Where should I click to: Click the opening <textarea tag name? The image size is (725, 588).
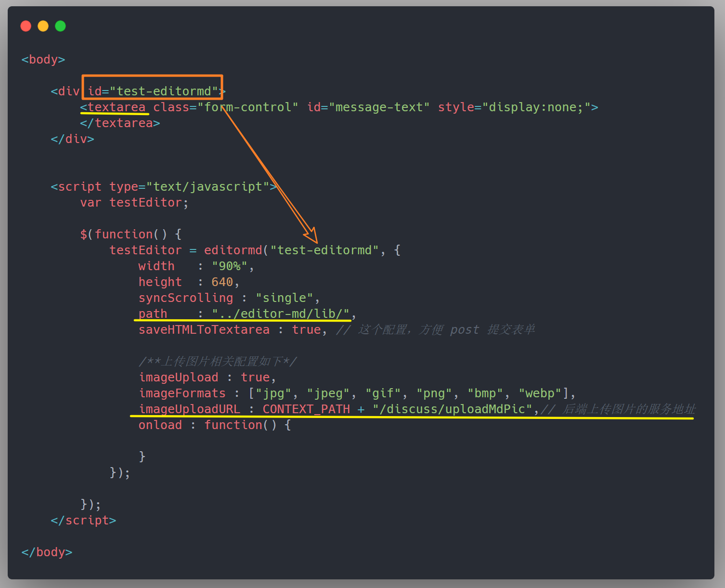[113, 107]
